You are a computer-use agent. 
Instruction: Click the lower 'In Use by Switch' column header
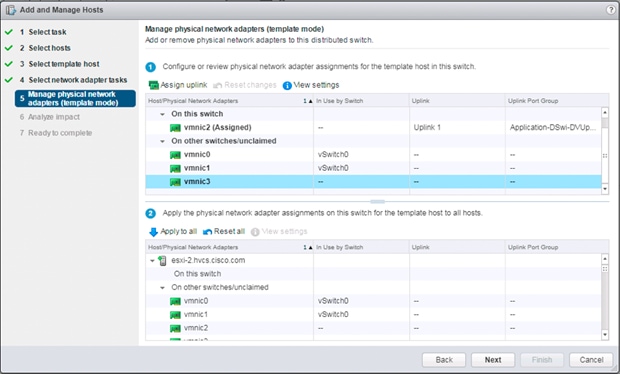click(x=361, y=247)
